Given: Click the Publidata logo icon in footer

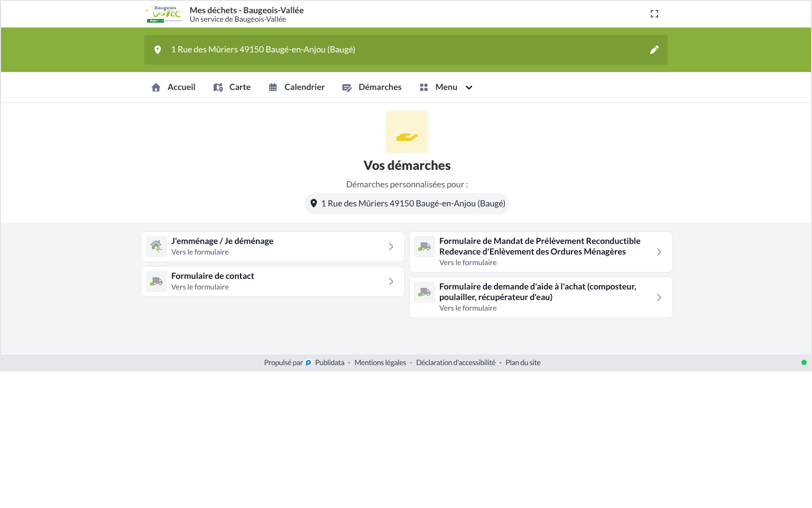Looking at the screenshot, I should 309,363.
